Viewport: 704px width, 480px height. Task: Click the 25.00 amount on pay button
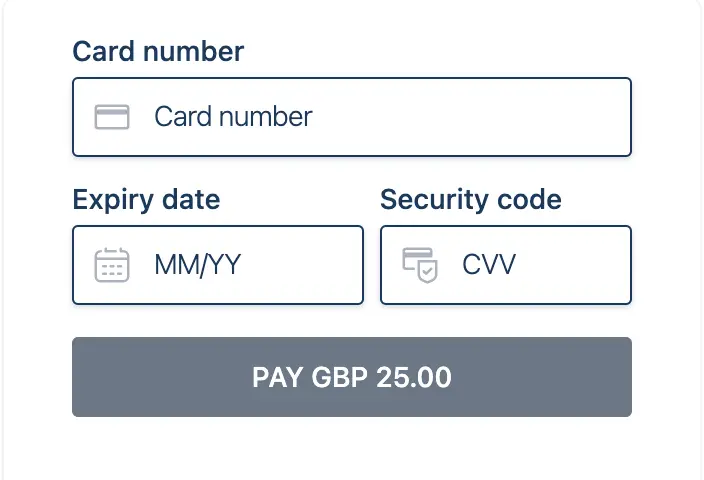pos(414,377)
